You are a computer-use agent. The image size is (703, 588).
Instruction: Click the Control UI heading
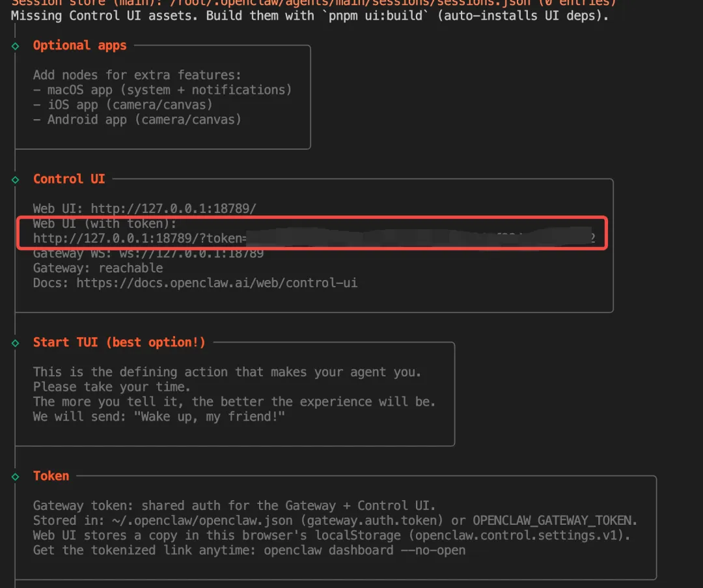click(x=69, y=179)
